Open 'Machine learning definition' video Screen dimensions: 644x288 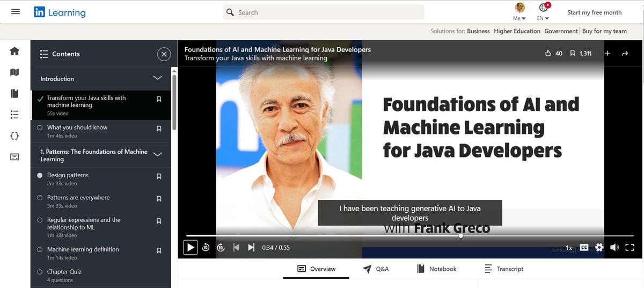(101, 253)
